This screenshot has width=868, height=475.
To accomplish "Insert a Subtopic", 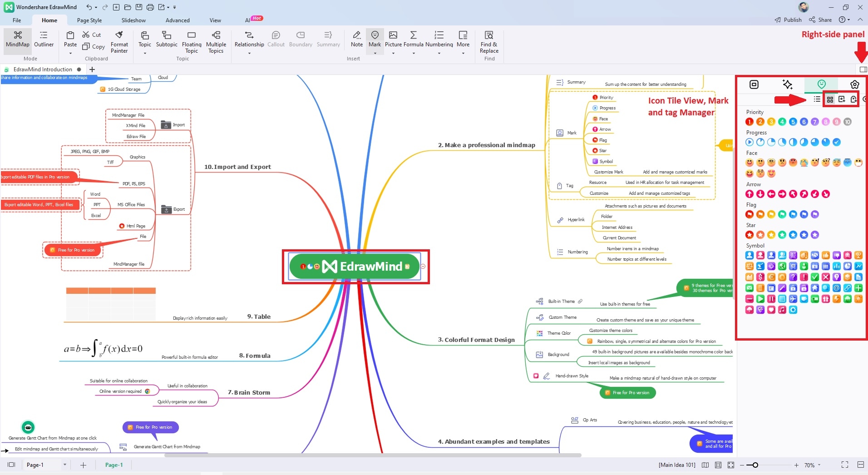I will point(167,39).
